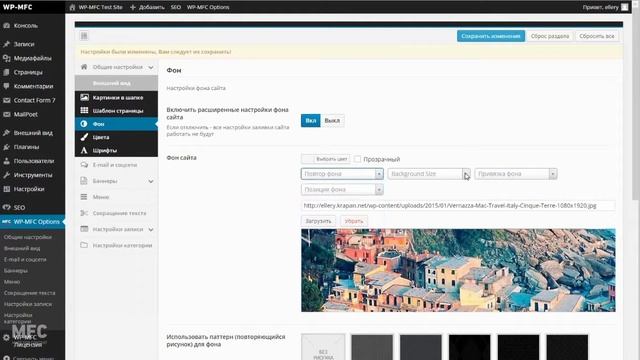Click the Vernazza background preview image
This screenshot has height=360, width=640.
458,270
